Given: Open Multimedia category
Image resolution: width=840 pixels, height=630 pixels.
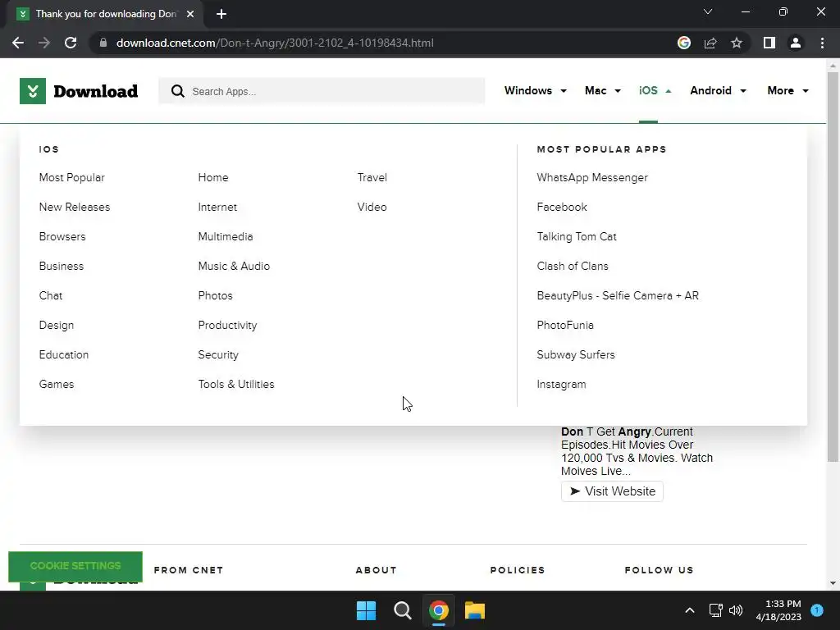Looking at the screenshot, I should coord(226,236).
